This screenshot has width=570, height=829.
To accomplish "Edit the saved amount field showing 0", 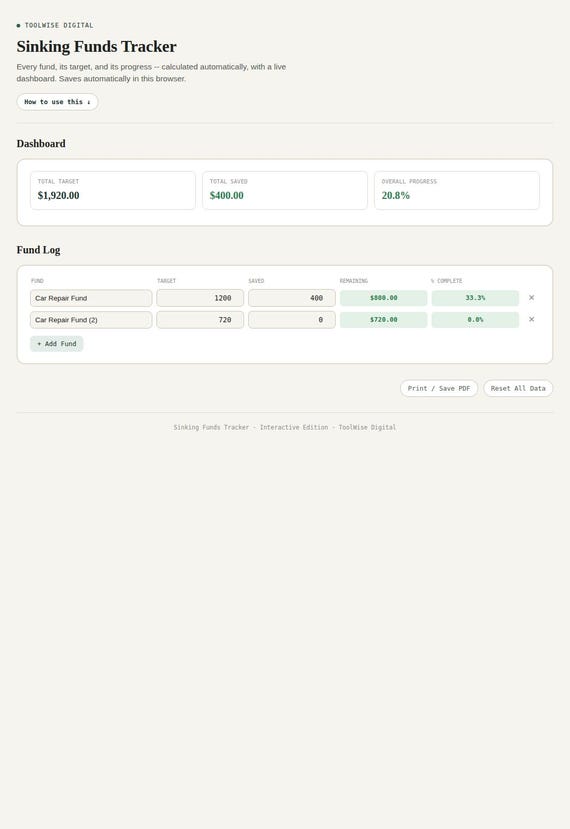I will pos(292,320).
